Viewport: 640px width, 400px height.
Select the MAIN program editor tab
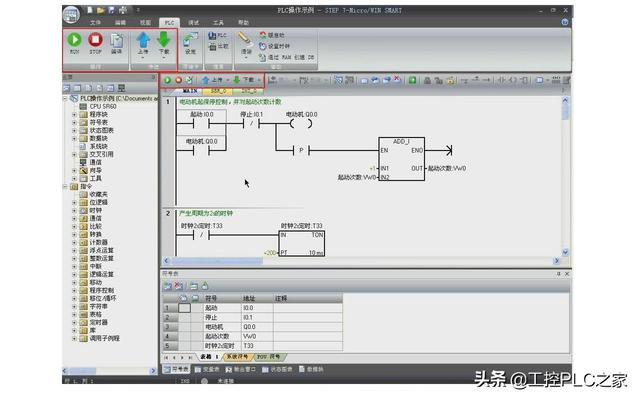pos(190,91)
